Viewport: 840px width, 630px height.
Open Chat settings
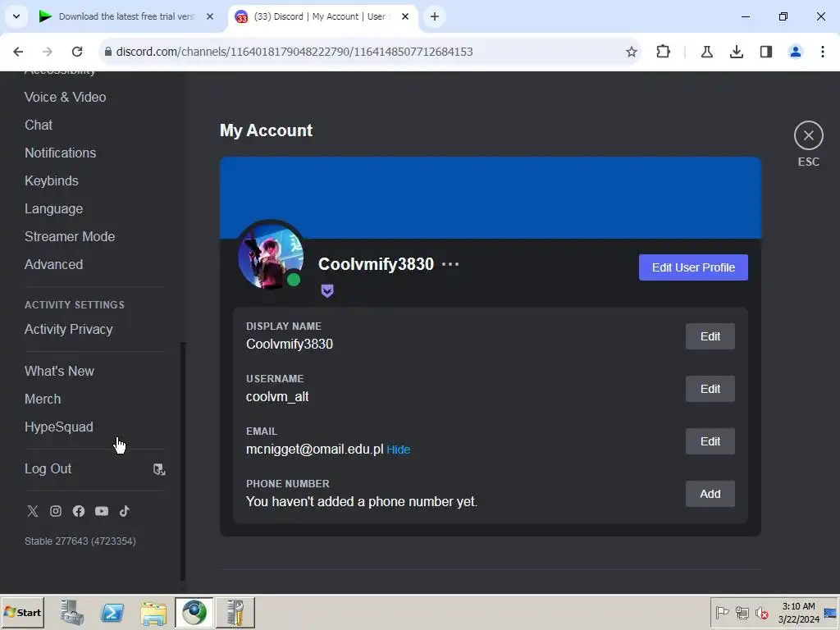[39, 125]
